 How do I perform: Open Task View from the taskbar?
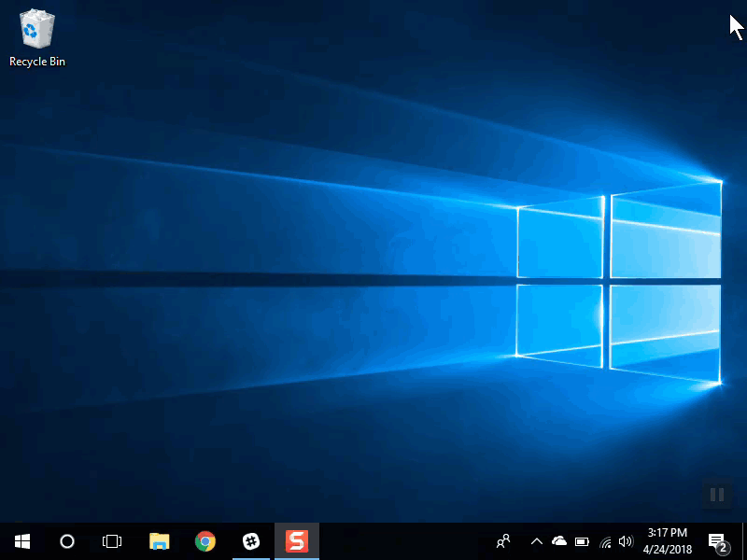(x=112, y=541)
